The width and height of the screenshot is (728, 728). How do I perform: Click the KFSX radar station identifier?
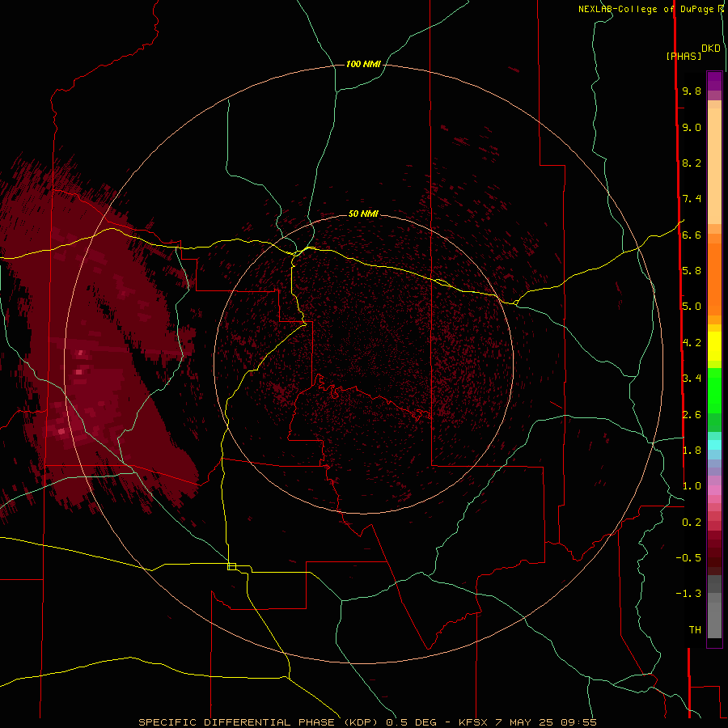(x=473, y=722)
